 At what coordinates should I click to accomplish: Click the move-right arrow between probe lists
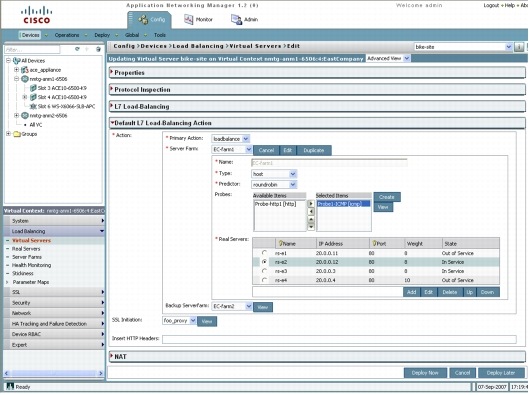coord(311,204)
